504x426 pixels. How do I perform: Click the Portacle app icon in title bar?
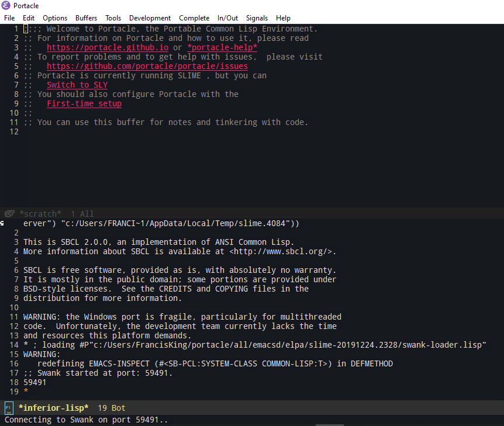click(x=6, y=5)
